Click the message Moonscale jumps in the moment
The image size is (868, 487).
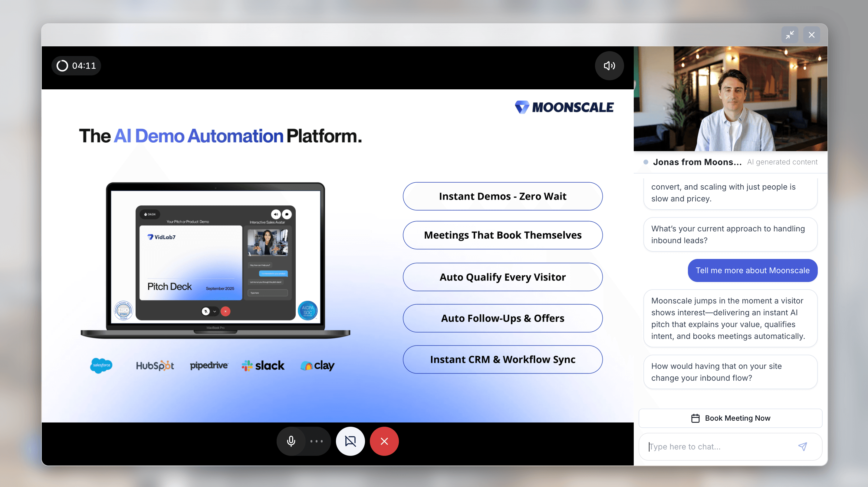(731, 318)
